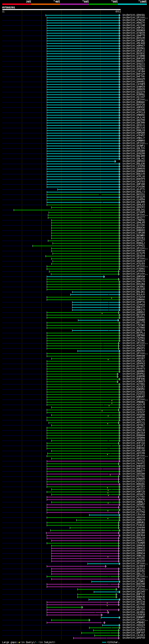Select the UniRef100_B9S561 label
Image resolution: width=149 pixels, height=644 pixels.
[x=133, y=48]
